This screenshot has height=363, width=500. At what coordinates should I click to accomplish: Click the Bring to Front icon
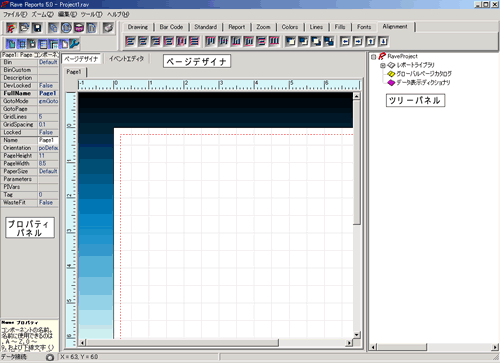point(290,41)
